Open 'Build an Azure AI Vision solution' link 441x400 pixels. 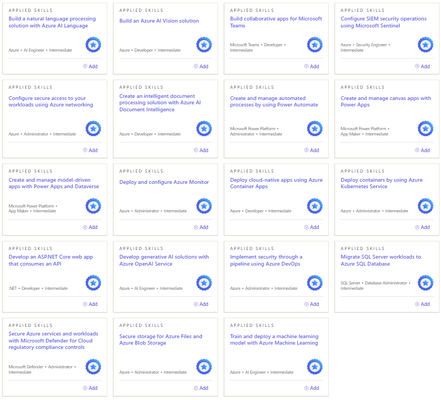[x=159, y=21]
